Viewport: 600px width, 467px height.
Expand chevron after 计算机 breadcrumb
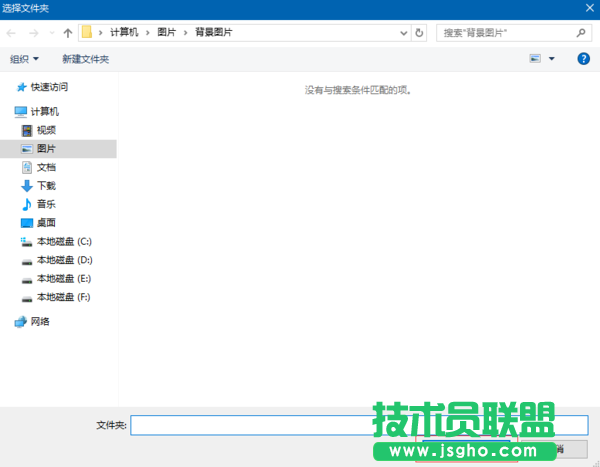148,33
